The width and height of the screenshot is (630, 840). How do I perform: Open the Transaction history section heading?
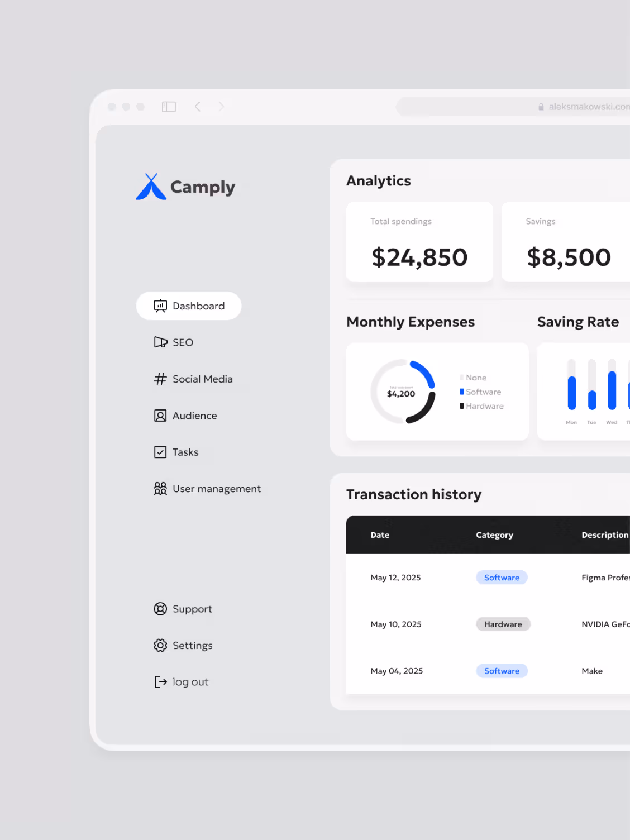tap(414, 494)
